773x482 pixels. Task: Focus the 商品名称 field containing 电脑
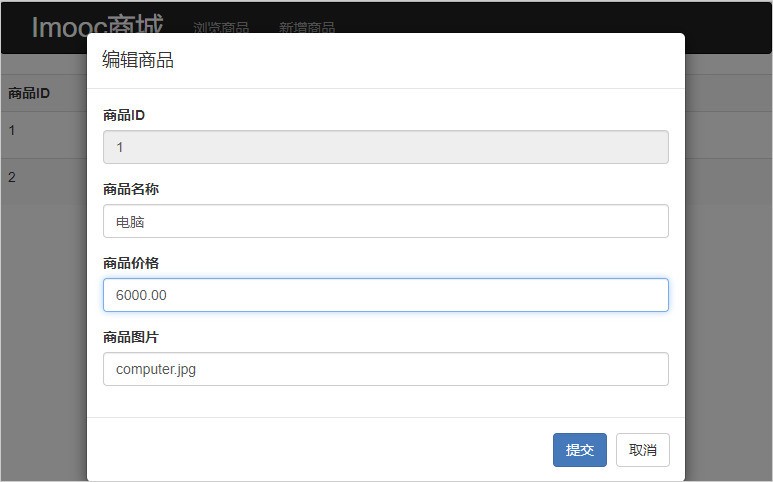(x=386, y=221)
